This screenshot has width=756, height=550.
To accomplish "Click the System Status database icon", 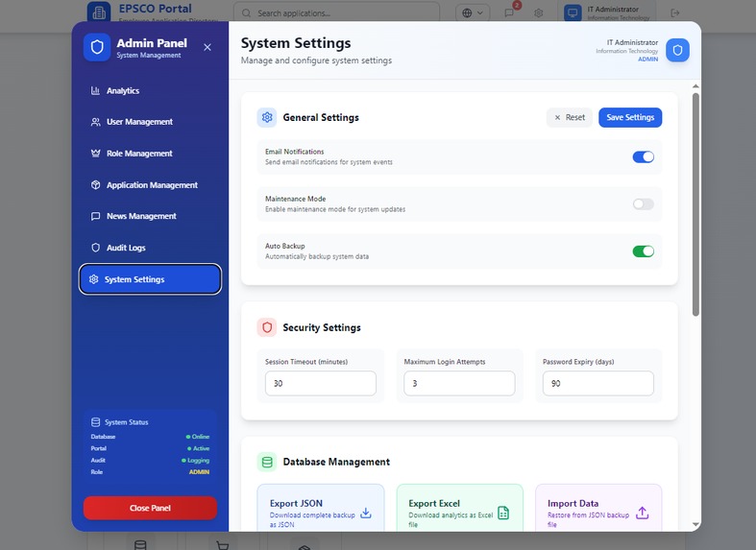I will pyautogui.click(x=95, y=422).
